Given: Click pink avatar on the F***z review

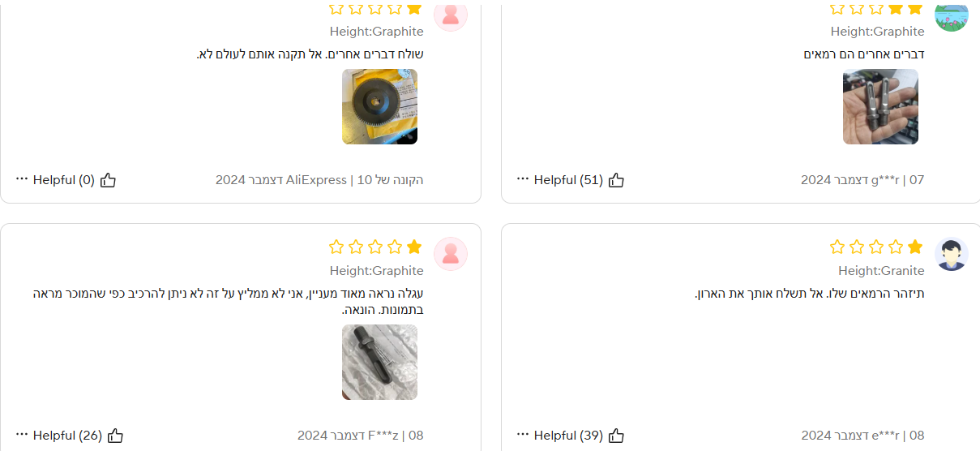Looking at the screenshot, I should pyautogui.click(x=451, y=254).
